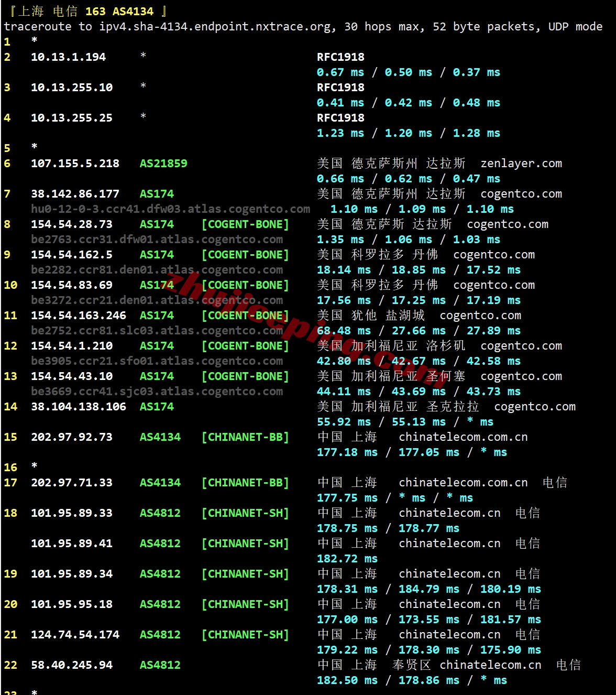The width and height of the screenshot is (616, 695).
Task: Select latency value 177.18 ms
Action: tap(347, 452)
